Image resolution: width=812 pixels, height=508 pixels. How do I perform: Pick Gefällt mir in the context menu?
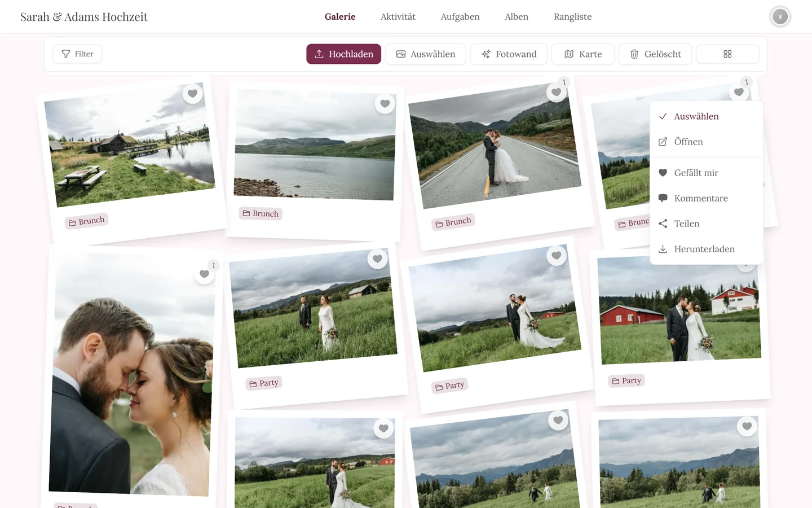tap(707, 173)
